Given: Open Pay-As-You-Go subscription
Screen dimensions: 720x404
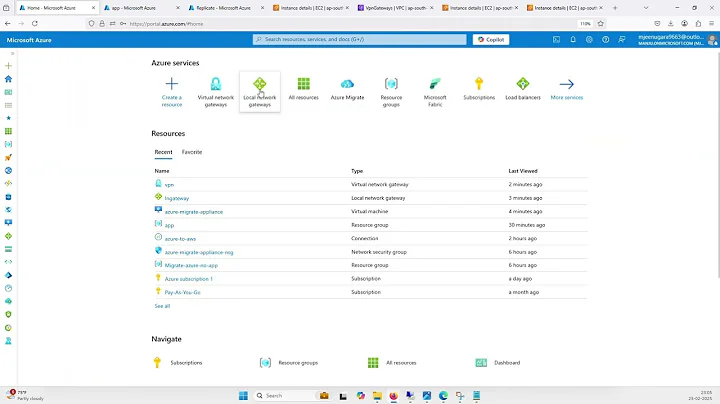Looking at the screenshot, I should pyautogui.click(x=182, y=292).
